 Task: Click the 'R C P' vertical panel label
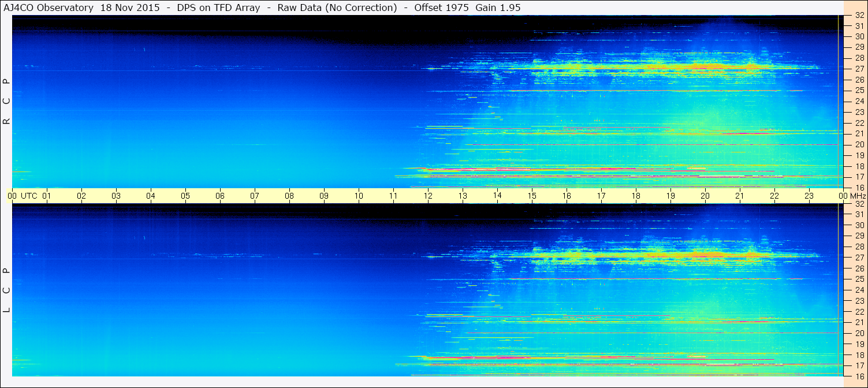pos(7,102)
